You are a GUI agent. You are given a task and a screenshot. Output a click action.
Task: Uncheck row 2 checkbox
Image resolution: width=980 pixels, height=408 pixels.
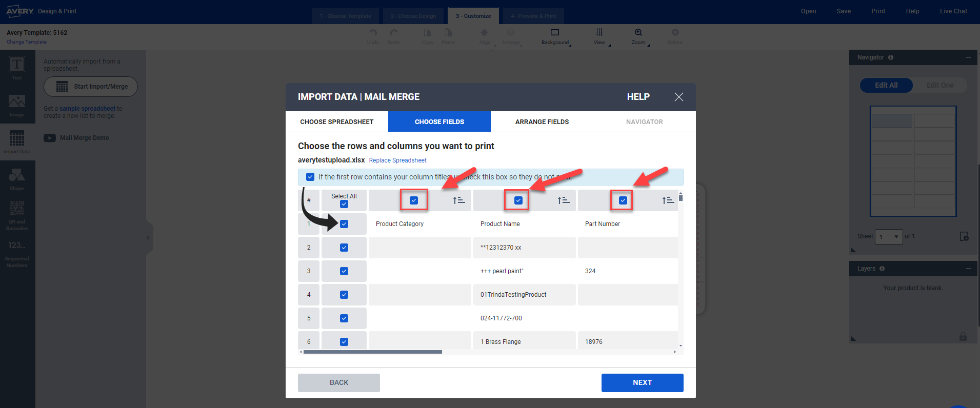pyautogui.click(x=344, y=248)
